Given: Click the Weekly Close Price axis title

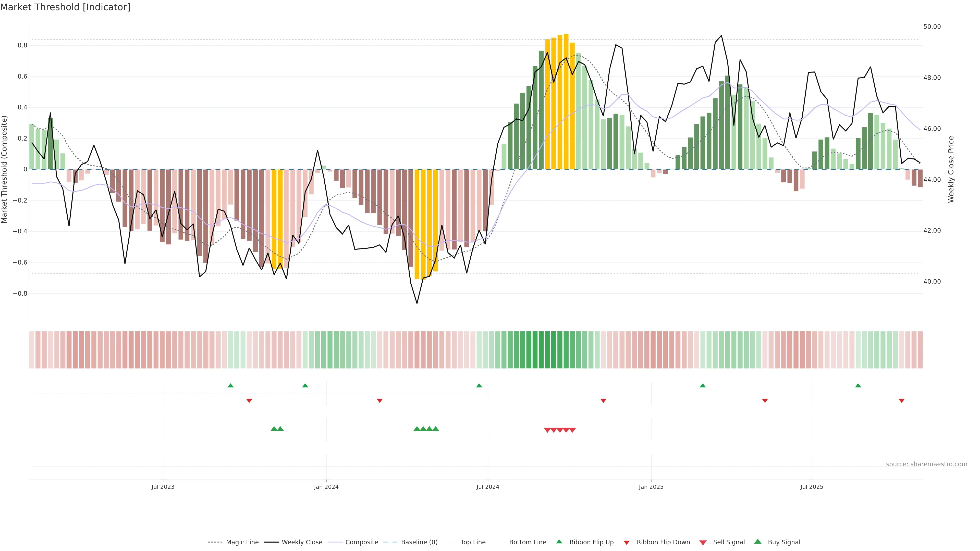Looking at the screenshot, I should pyautogui.click(x=951, y=169).
